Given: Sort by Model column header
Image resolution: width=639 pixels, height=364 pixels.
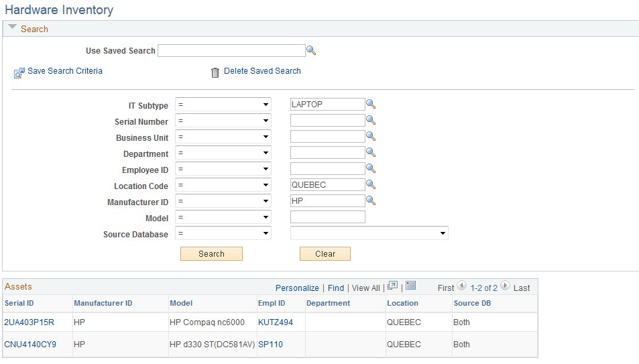Looking at the screenshot, I should pos(181,303).
